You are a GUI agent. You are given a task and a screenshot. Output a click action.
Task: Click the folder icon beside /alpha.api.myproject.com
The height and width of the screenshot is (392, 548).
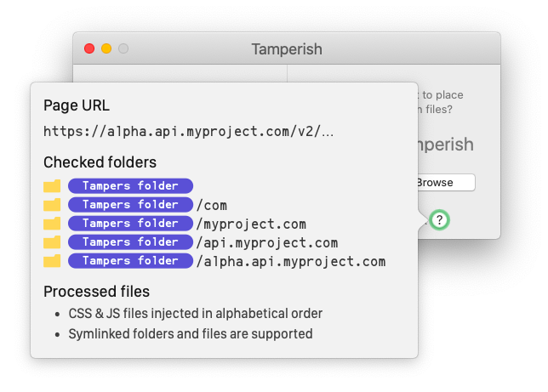click(x=52, y=261)
